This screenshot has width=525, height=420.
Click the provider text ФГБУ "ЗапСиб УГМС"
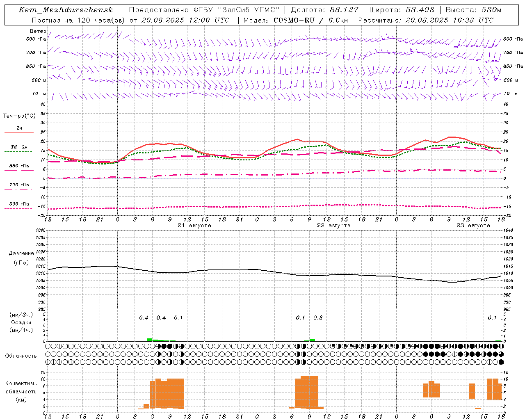(x=236, y=10)
